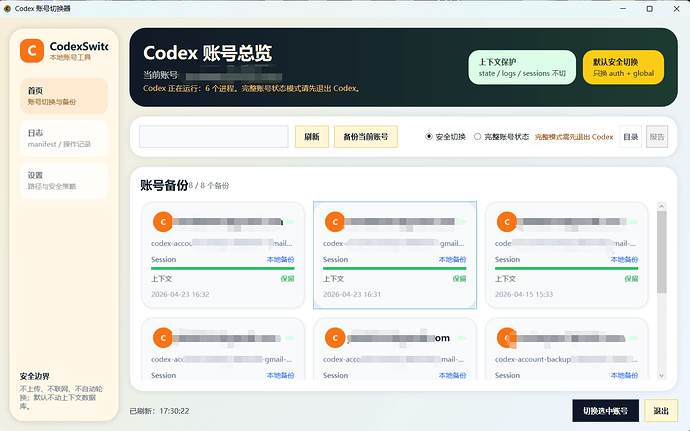This screenshot has width=690, height=431.
Task: Open the 设置 sidebar section
Action: [64, 181]
